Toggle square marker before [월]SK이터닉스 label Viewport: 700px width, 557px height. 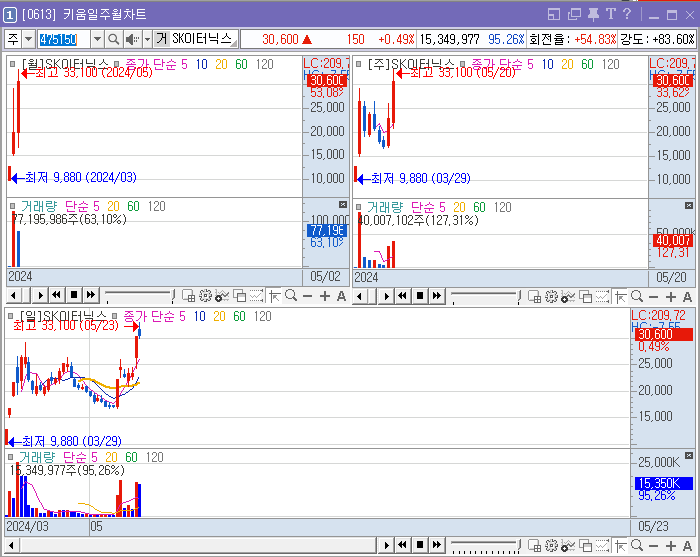tap(12, 64)
